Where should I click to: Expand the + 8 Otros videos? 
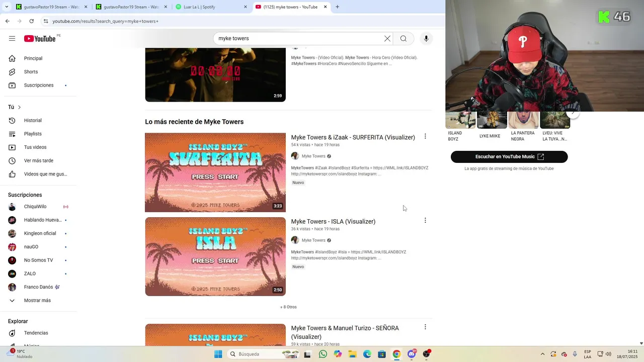click(x=288, y=307)
